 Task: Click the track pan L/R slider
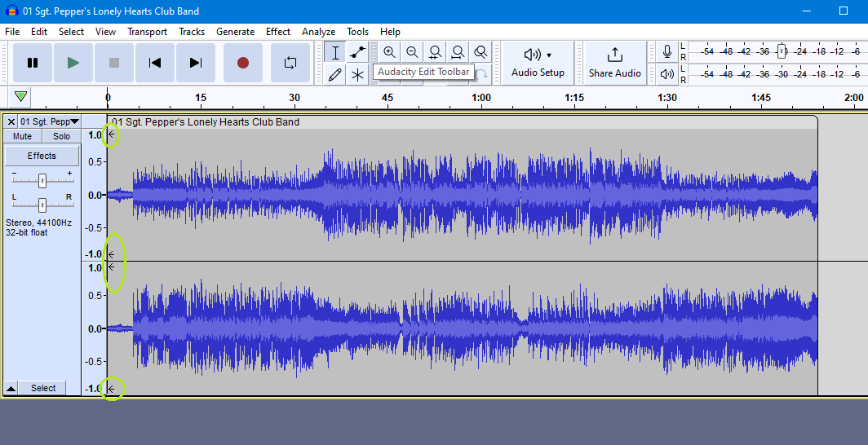pyautogui.click(x=42, y=204)
